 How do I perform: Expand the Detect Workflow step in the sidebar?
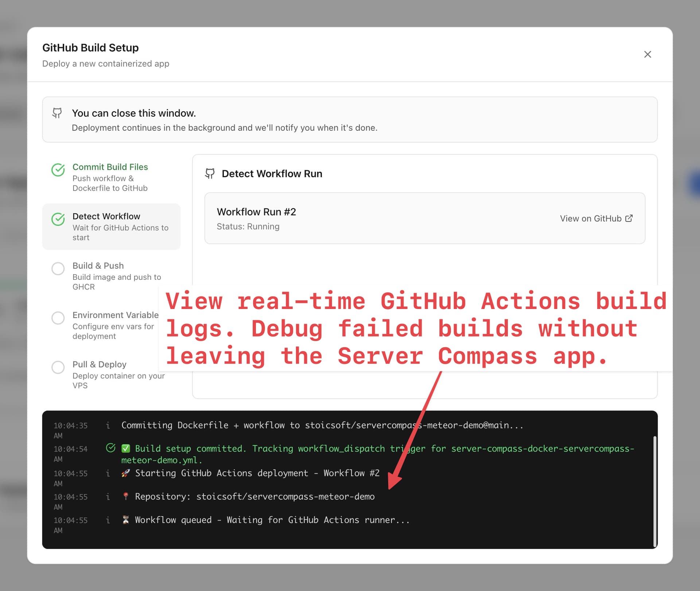coord(111,226)
